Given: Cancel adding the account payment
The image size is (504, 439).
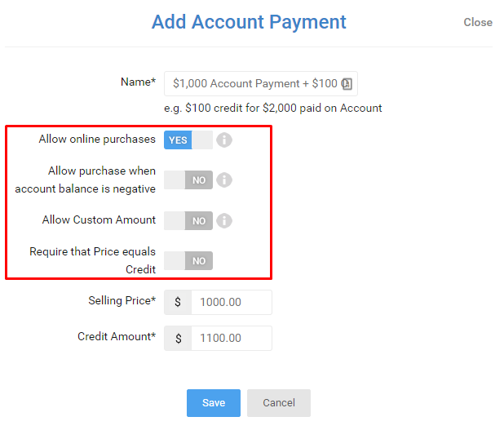Looking at the screenshot, I should click(x=279, y=403).
